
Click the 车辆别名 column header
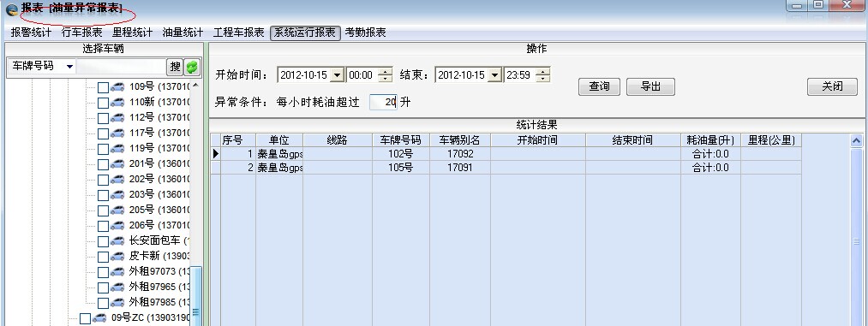[x=459, y=140]
